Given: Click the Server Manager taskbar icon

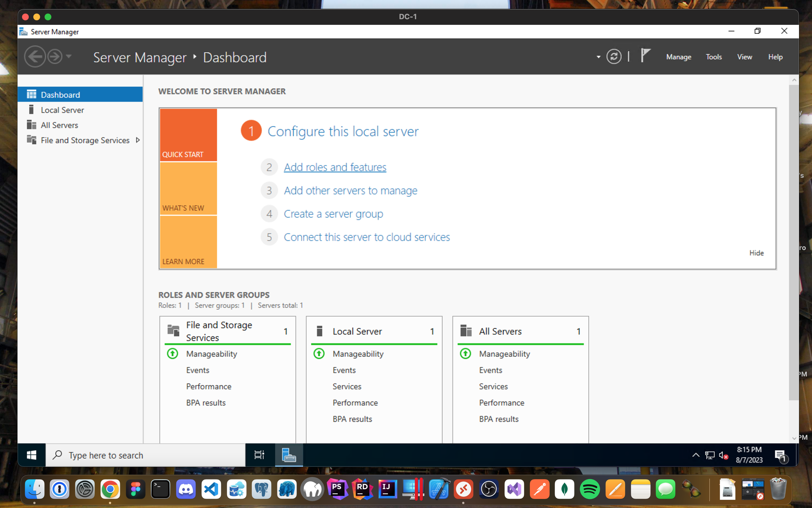Looking at the screenshot, I should coord(288,455).
